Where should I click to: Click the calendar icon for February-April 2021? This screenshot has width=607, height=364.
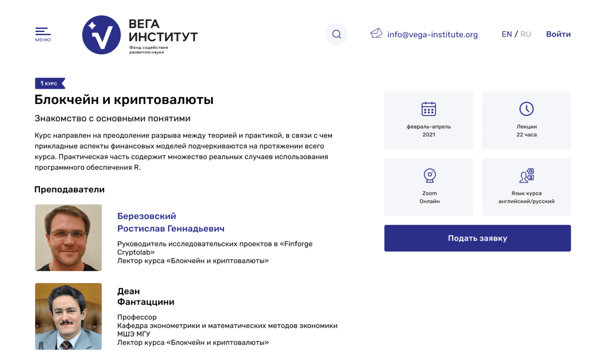429,109
